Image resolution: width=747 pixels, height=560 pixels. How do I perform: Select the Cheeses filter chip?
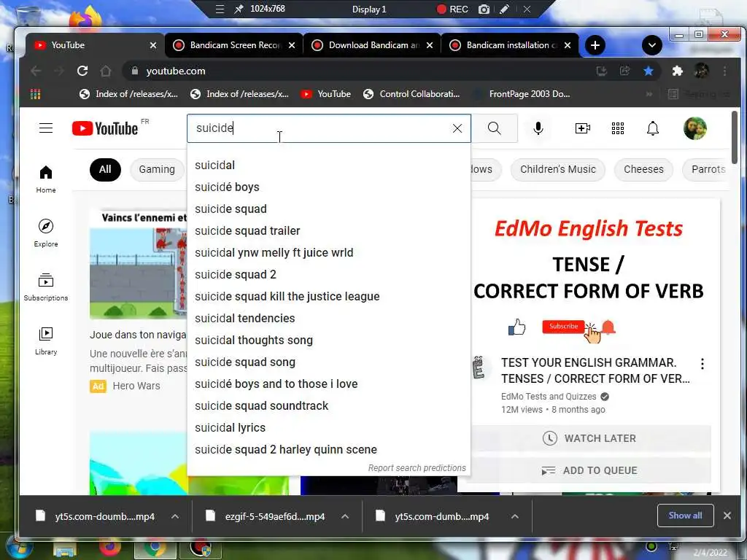click(643, 169)
